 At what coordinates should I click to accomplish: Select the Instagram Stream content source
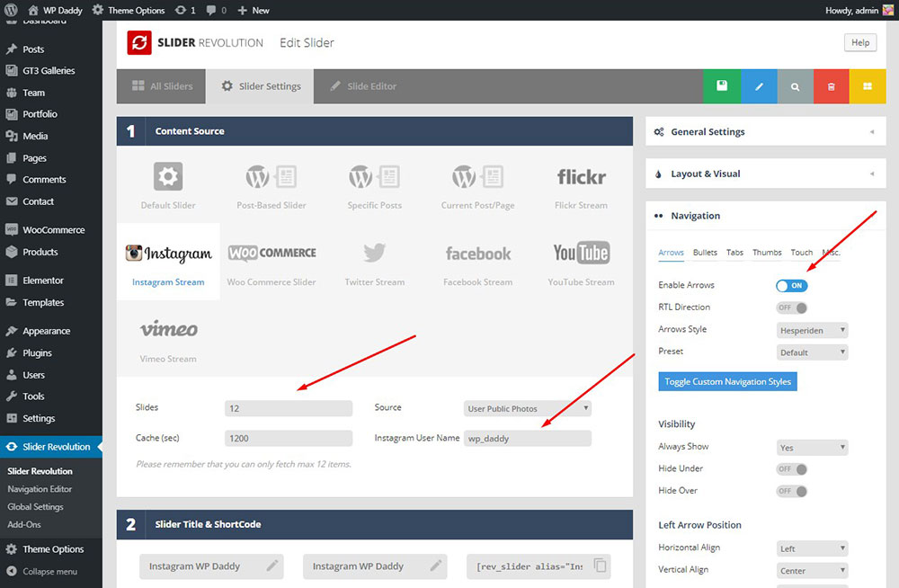(x=168, y=261)
